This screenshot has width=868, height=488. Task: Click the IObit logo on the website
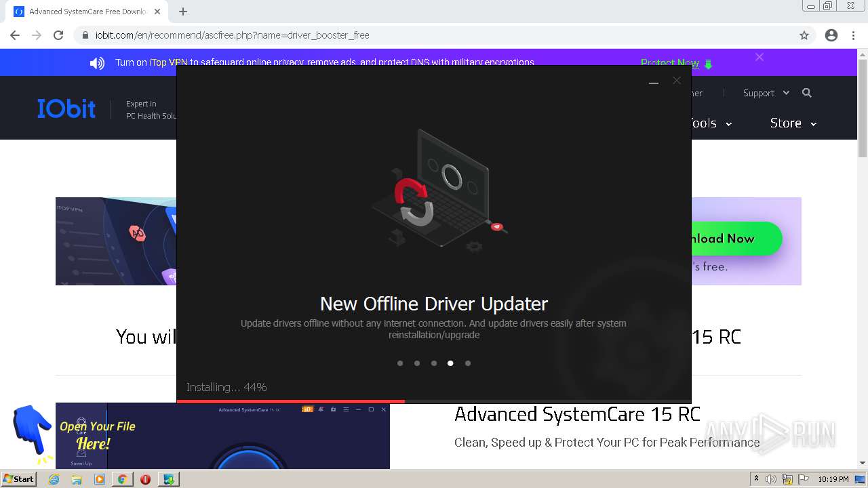(66, 108)
